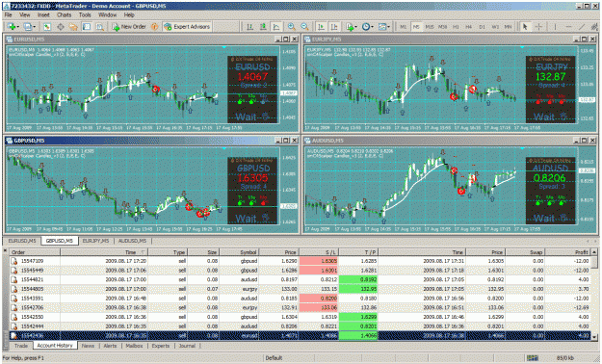Expand the New Chart dropdown arrow
Viewport: 602px width, 364px height.
pos(17,27)
